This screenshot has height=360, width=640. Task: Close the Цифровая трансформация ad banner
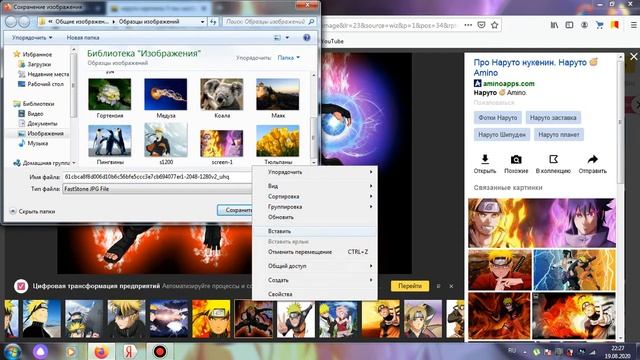[451, 287]
